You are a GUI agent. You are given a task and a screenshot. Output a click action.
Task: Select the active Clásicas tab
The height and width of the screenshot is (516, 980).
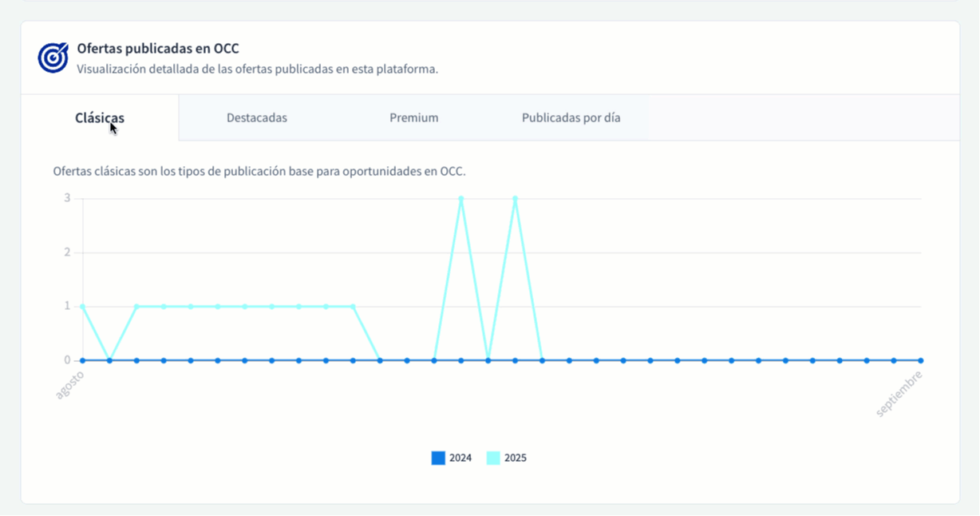(x=99, y=117)
